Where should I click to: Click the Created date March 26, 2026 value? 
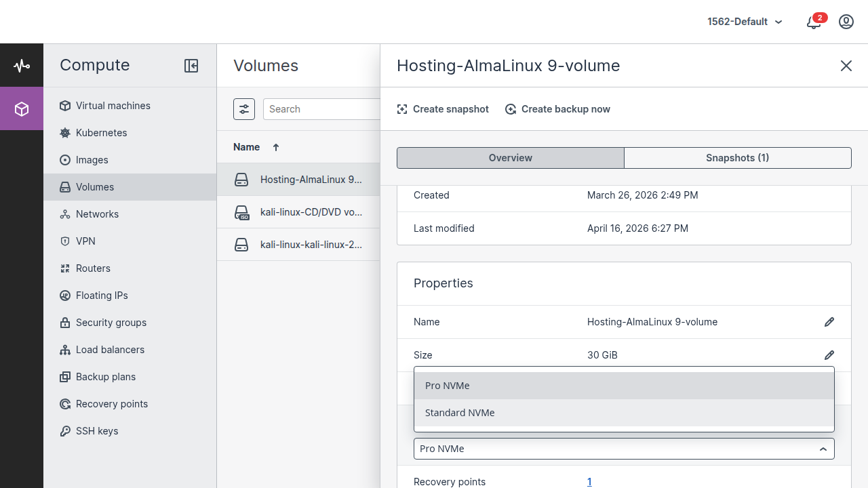[642, 195]
